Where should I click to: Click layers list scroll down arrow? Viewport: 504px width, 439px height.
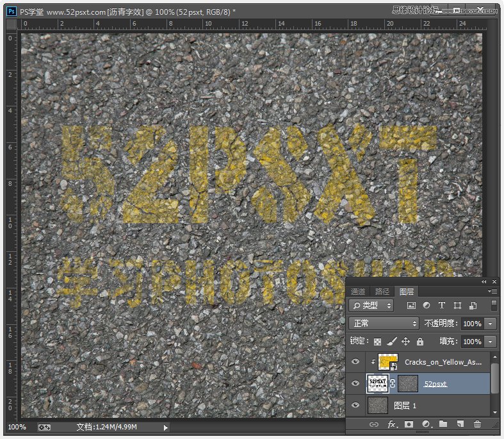(x=494, y=412)
